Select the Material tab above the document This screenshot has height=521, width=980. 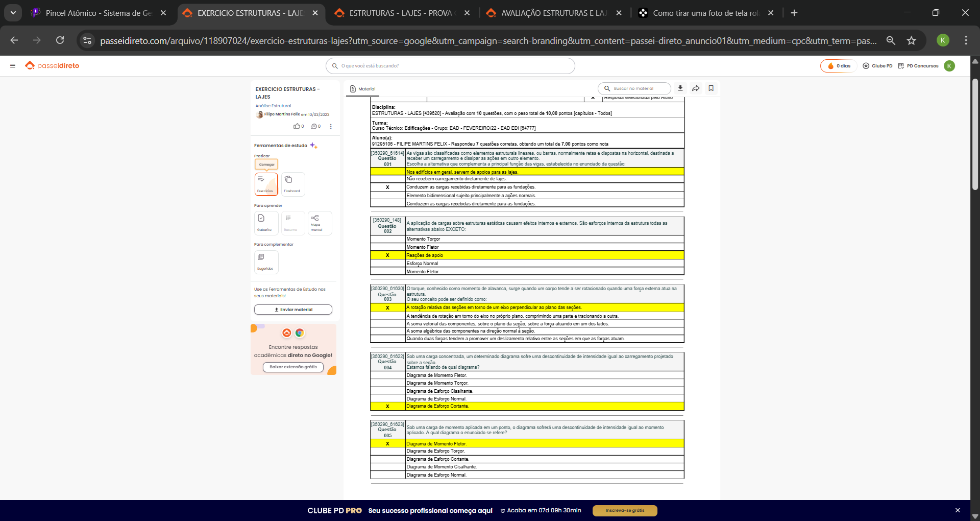coord(362,89)
